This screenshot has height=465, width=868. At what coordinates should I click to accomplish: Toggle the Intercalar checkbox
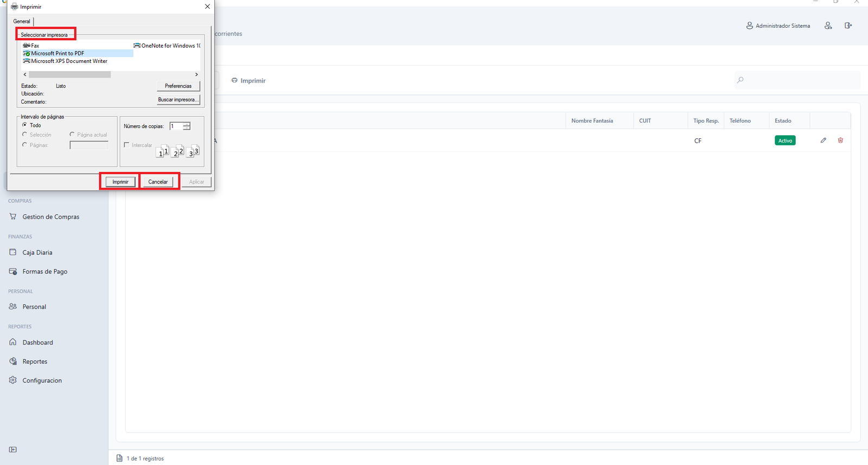126,145
